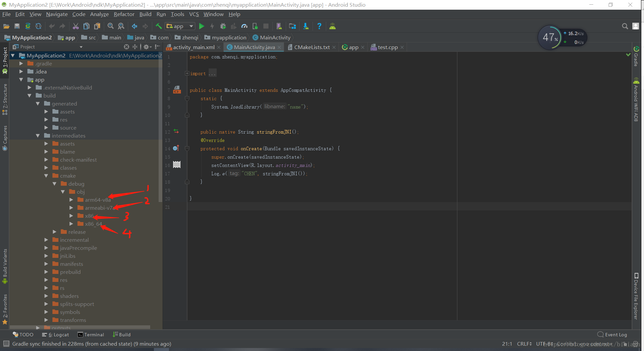
Task: Open the Build Variants side panel
Action: (x=5, y=266)
